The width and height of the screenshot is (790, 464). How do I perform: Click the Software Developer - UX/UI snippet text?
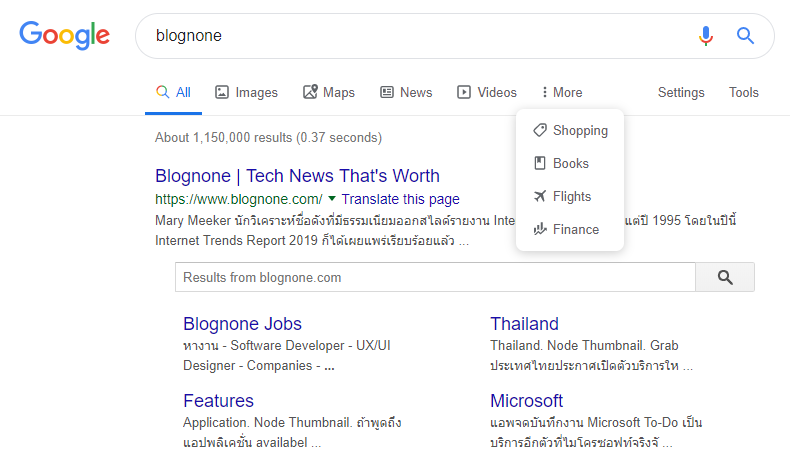point(310,346)
